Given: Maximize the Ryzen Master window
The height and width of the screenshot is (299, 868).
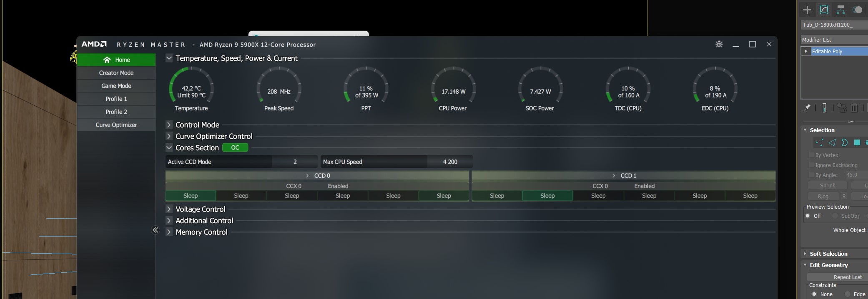Looking at the screenshot, I should coord(753,44).
